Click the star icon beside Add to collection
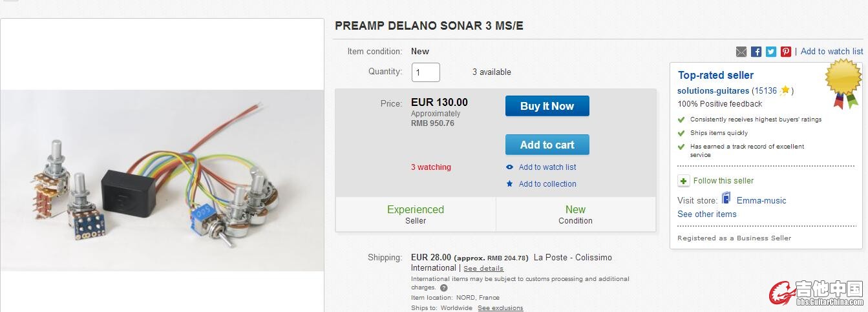The width and height of the screenshot is (868, 312). [x=509, y=184]
